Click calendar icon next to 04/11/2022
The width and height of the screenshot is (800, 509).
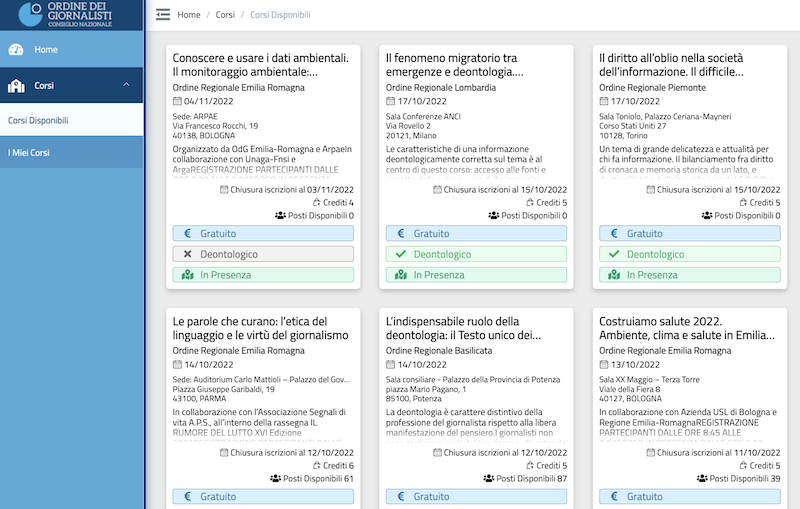pos(178,102)
